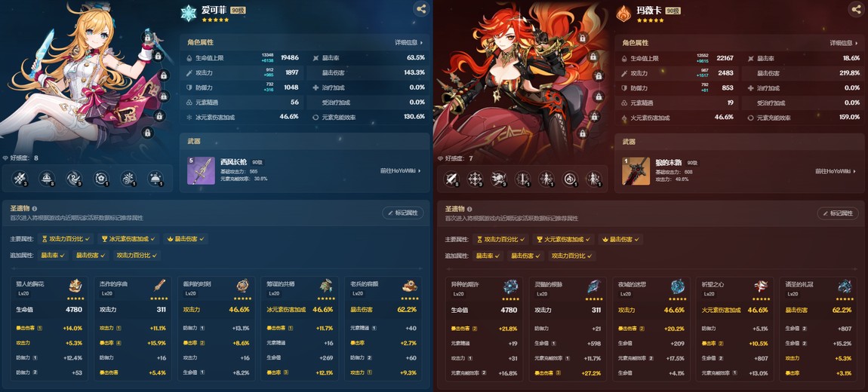The height and width of the screenshot is (392, 868).
Task: Click 标记属性 button in 玛薇卡's artifact section
Action: tap(838, 213)
